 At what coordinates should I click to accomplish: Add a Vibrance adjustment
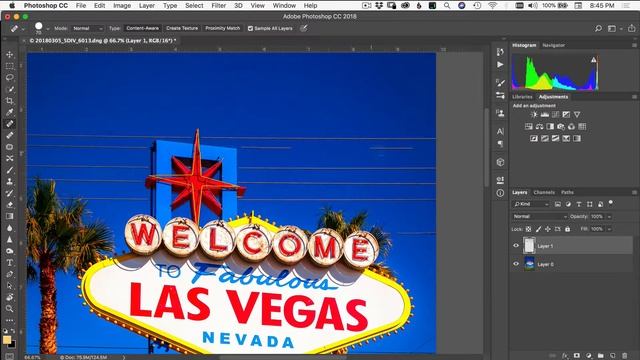click(x=577, y=115)
